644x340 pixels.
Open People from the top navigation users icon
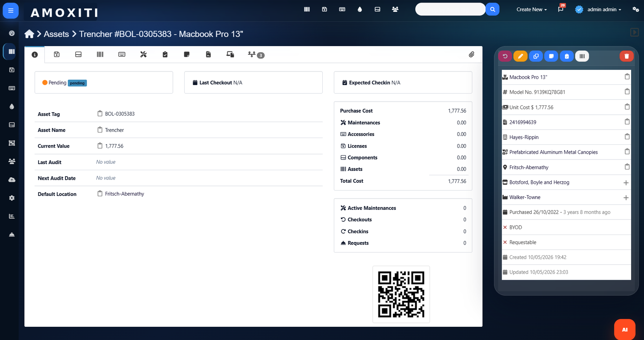coord(395,9)
